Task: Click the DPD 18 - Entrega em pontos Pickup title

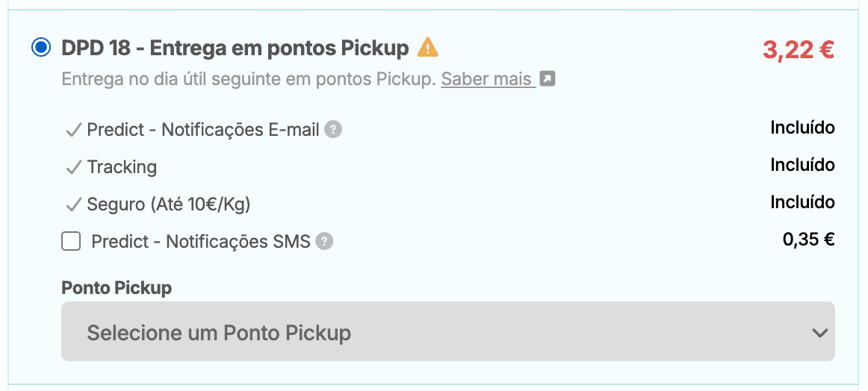Action: click(235, 49)
